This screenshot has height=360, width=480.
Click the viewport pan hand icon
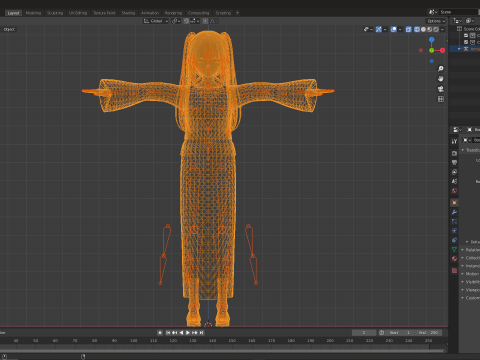(441, 79)
